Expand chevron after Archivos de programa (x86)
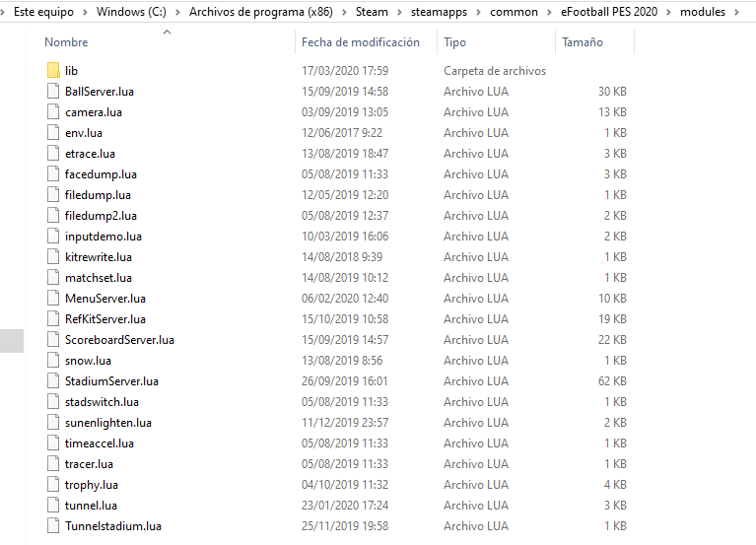 coord(344,12)
